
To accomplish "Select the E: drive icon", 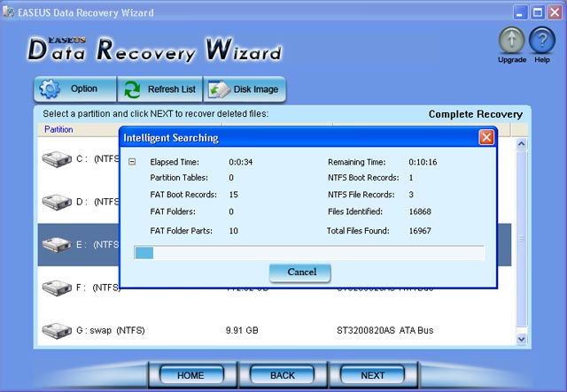I will (57, 245).
